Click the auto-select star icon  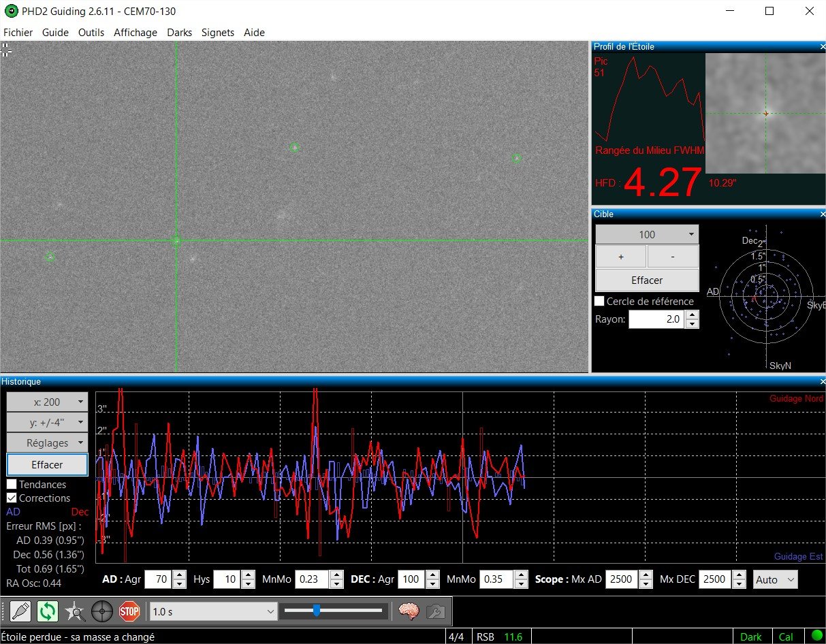click(75, 611)
